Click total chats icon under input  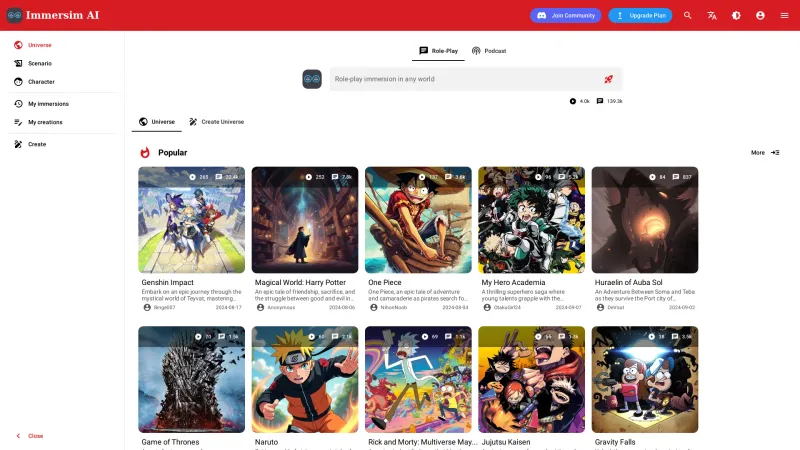(x=600, y=101)
